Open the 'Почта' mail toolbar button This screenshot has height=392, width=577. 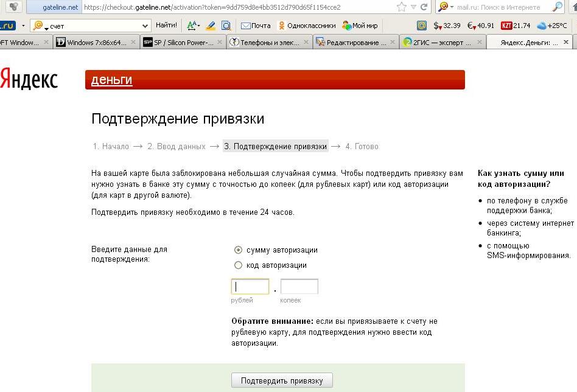tap(256, 26)
